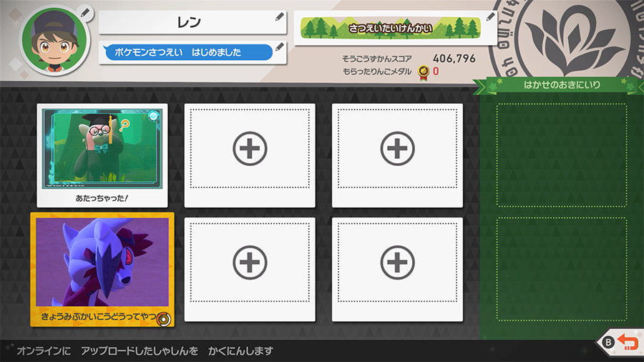The height and width of the screenshot is (362, 644).
Task: Click the edit pencil beside the name レン
Action: click(280, 16)
